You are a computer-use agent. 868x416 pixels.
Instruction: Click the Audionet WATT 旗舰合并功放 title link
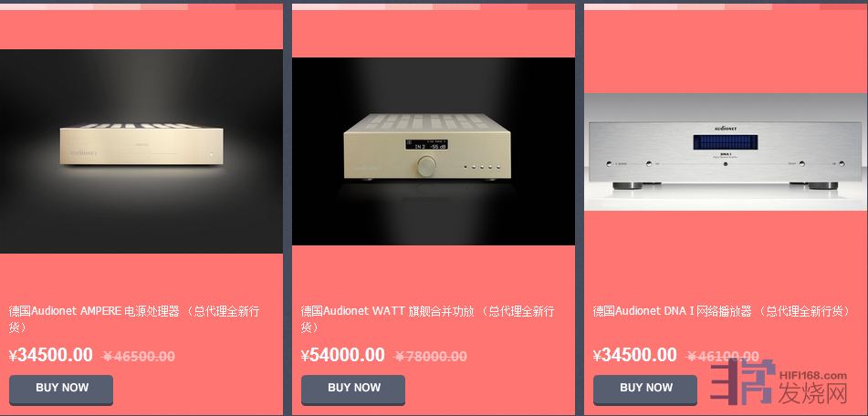click(x=427, y=319)
